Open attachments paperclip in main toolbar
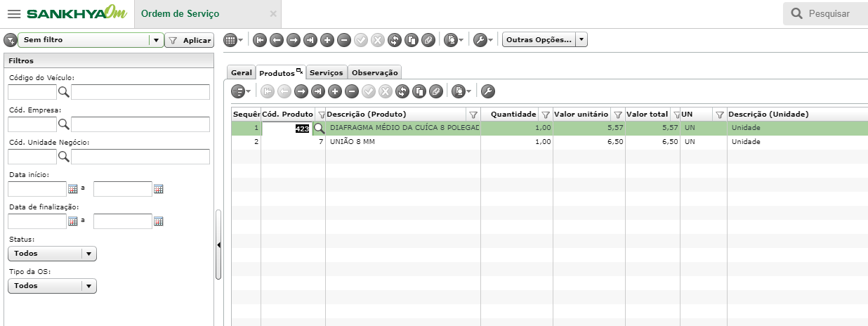This screenshot has height=326, width=868. point(428,40)
